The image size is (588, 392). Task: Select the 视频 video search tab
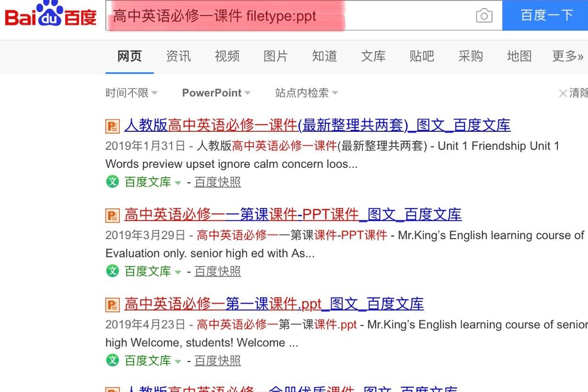(226, 57)
